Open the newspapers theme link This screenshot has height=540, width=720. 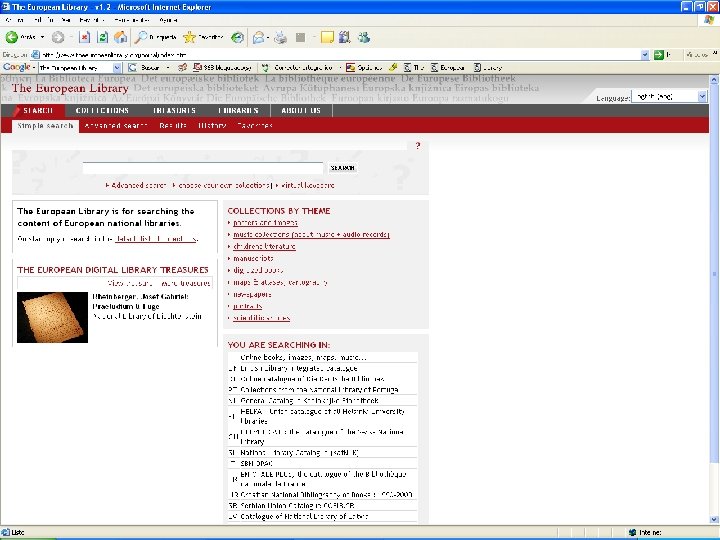[252, 294]
